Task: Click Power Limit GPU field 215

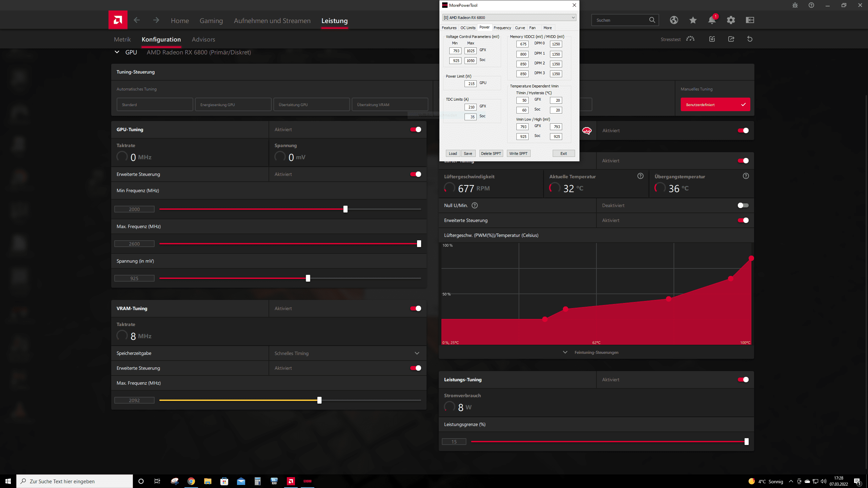Action: [x=471, y=84]
